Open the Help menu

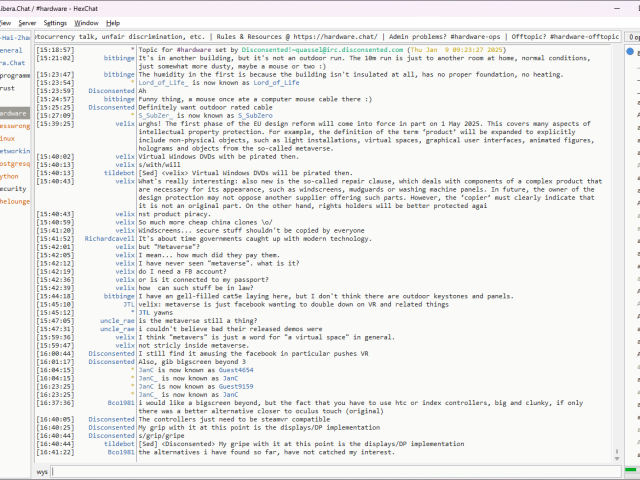coord(113,22)
